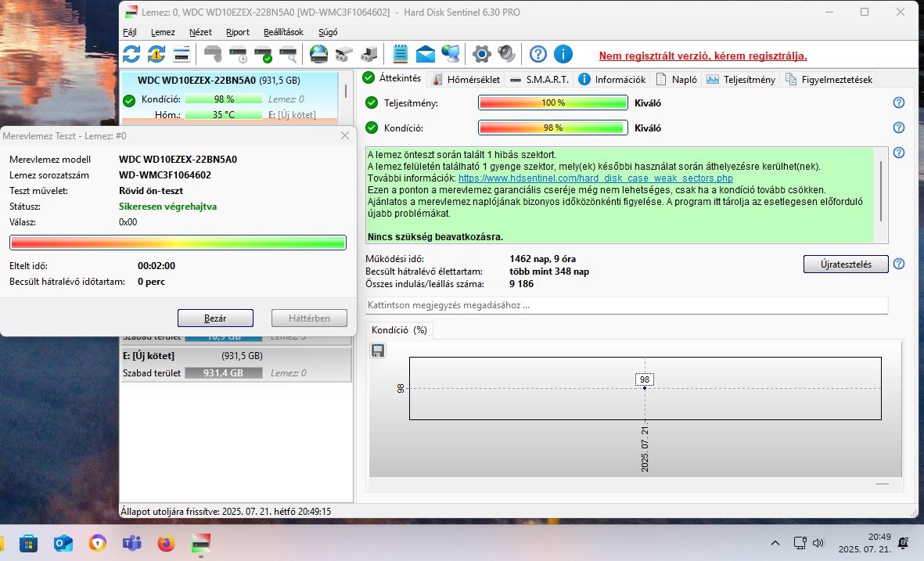
Task: Click the toolbar question mark help icon
Action: 538,54
